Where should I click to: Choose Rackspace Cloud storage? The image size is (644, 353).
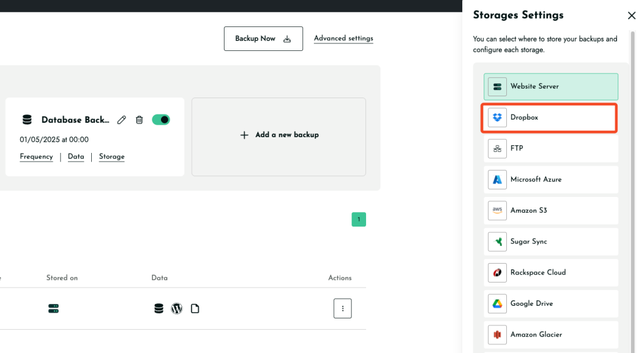pyautogui.click(x=551, y=272)
